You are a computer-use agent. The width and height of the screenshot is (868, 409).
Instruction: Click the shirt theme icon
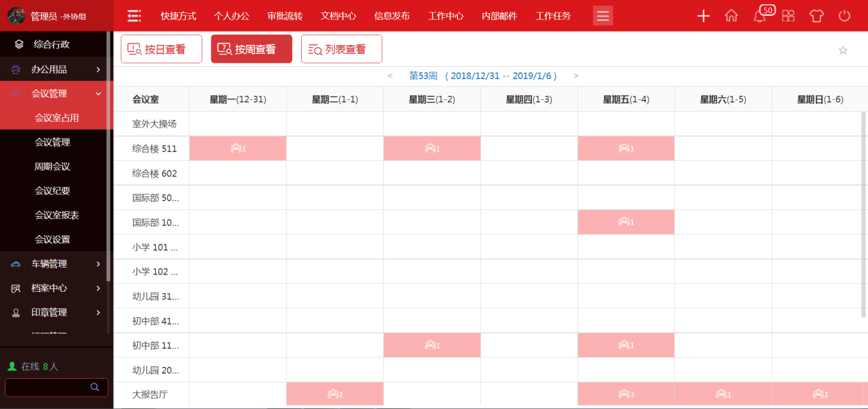click(x=816, y=16)
